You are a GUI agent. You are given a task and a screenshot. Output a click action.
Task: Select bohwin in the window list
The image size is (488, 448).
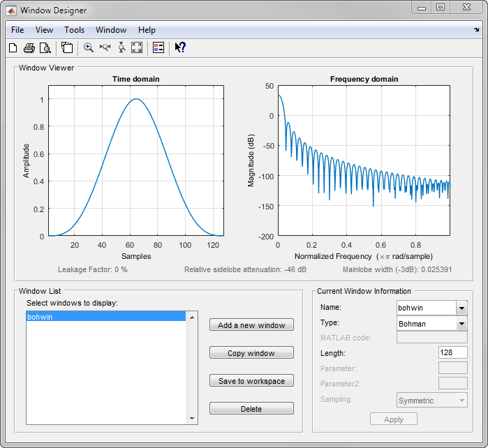click(x=105, y=317)
